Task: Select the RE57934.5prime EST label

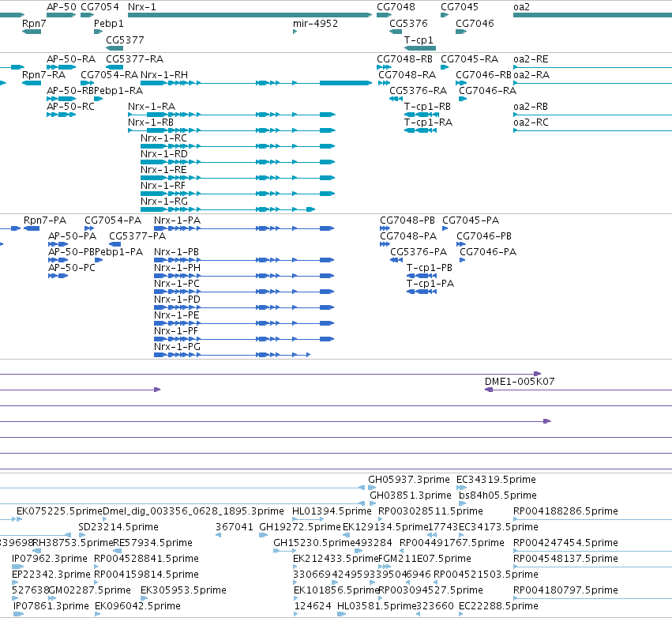Action: [152, 543]
